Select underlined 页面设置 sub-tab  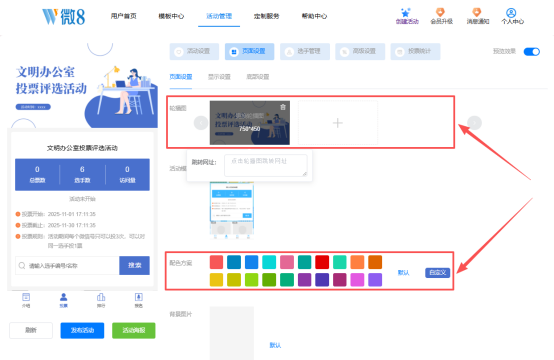click(181, 77)
